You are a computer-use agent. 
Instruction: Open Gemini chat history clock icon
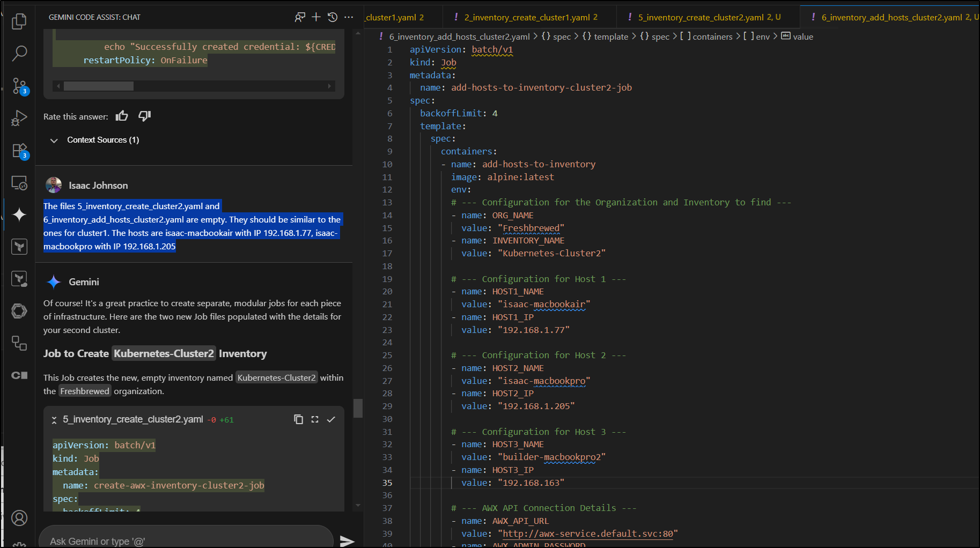pyautogui.click(x=333, y=17)
